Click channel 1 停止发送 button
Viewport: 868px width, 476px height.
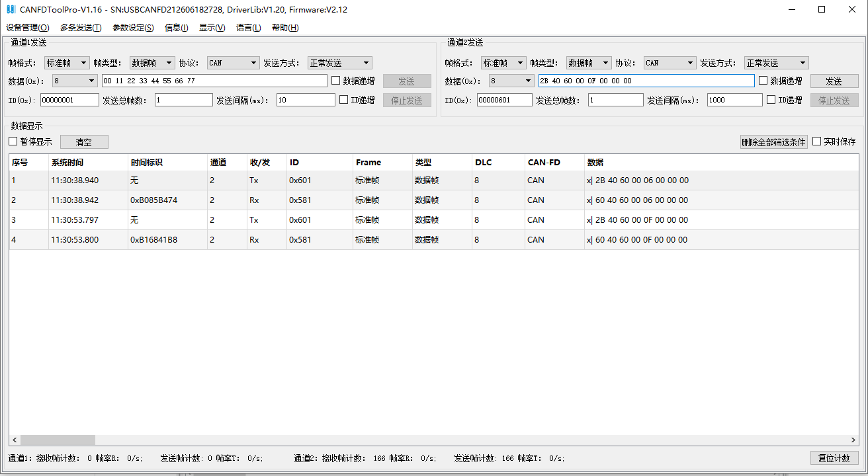coord(407,100)
